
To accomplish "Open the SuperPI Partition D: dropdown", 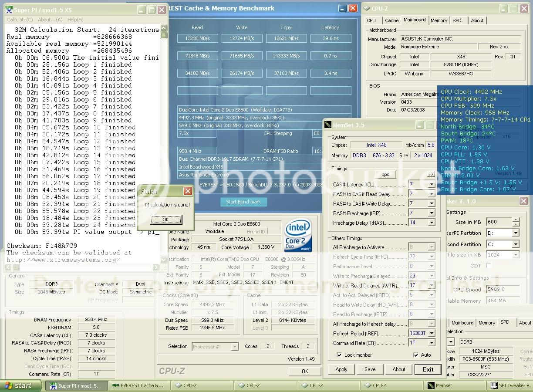I will click(516, 233).
